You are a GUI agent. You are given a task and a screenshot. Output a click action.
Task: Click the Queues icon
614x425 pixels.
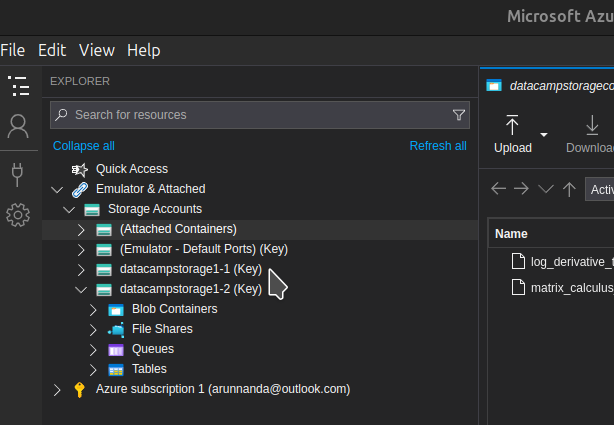click(116, 349)
